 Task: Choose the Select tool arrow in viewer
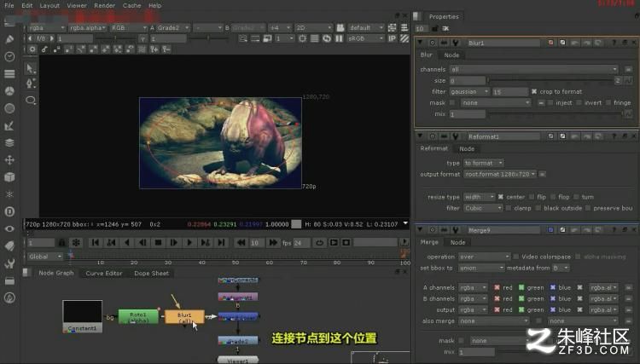(30, 68)
